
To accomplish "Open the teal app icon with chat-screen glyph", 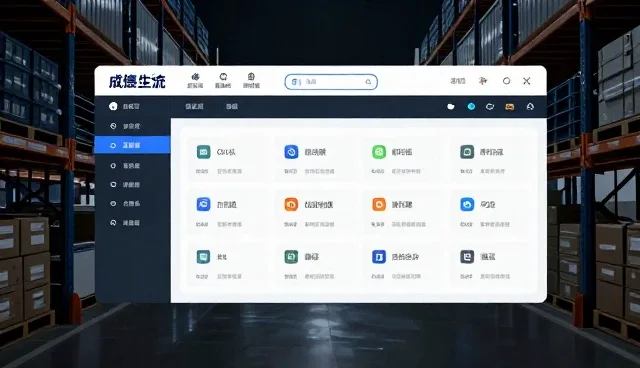I will [x=203, y=257].
